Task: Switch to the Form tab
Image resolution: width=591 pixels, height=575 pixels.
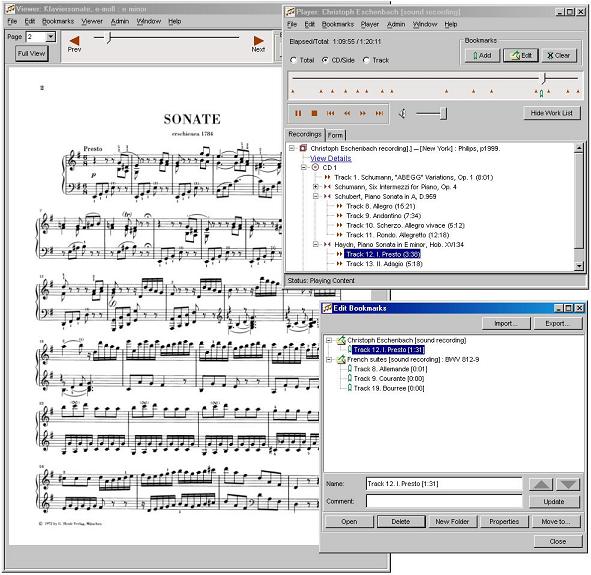Action: tap(335, 135)
